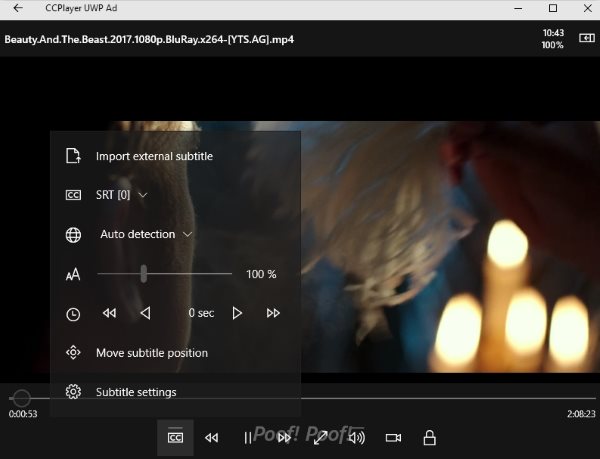
Task: Go back with the arrow in title bar
Action: tap(18, 8)
